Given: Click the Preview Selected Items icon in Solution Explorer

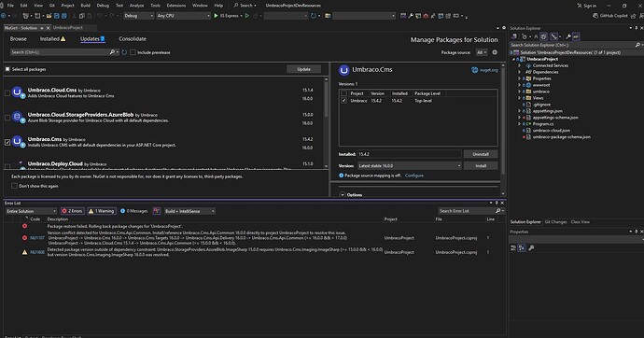Looking at the screenshot, I should (576, 36).
